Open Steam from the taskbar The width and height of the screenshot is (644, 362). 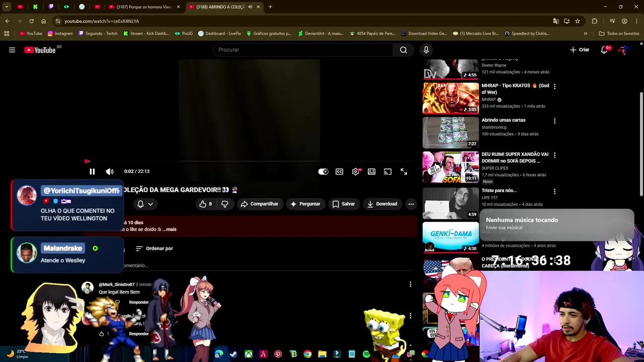tap(233, 354)
